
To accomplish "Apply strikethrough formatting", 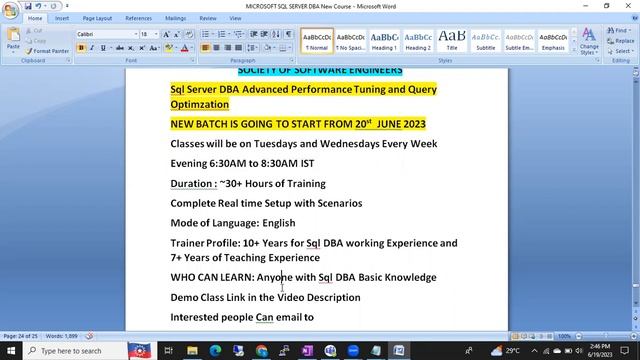I will [120, 48].
